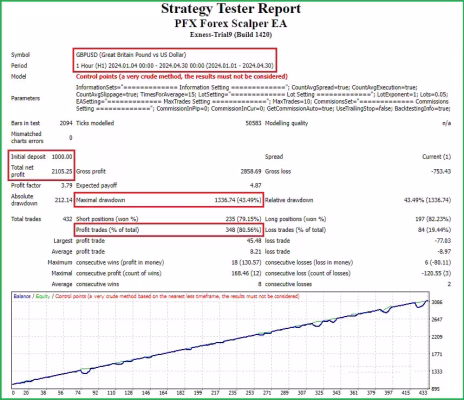Click the Strategy Tester Report title
This screenshot has width=464, height=400.
pyautogui.click(x=231, y=9)
